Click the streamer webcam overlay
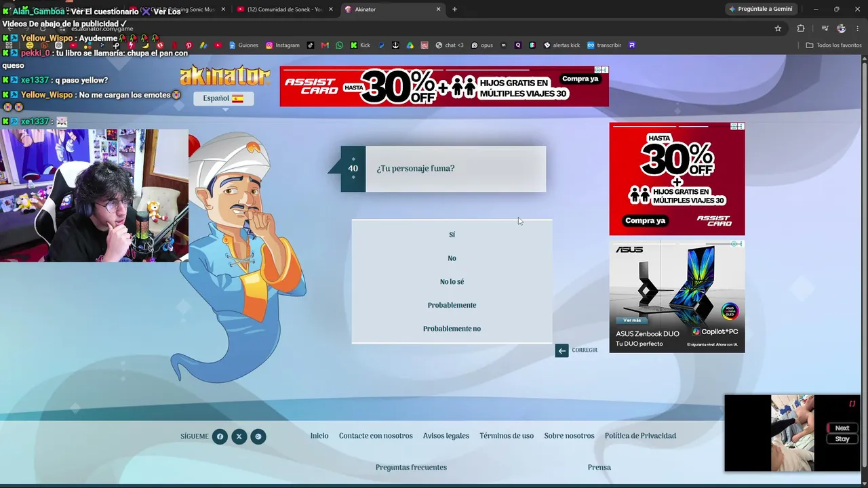The width and height of the screenshot is (868, 488). 94,195
